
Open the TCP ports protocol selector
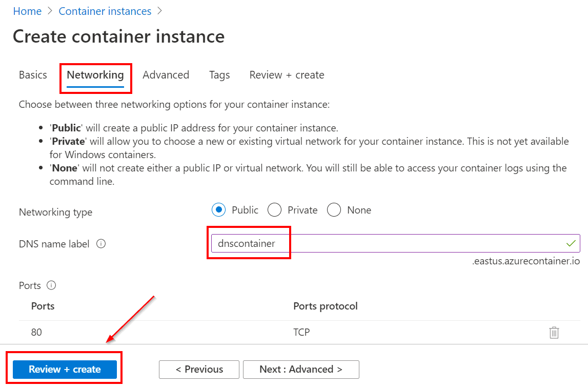pyautogui.click(x=301, y=333)
